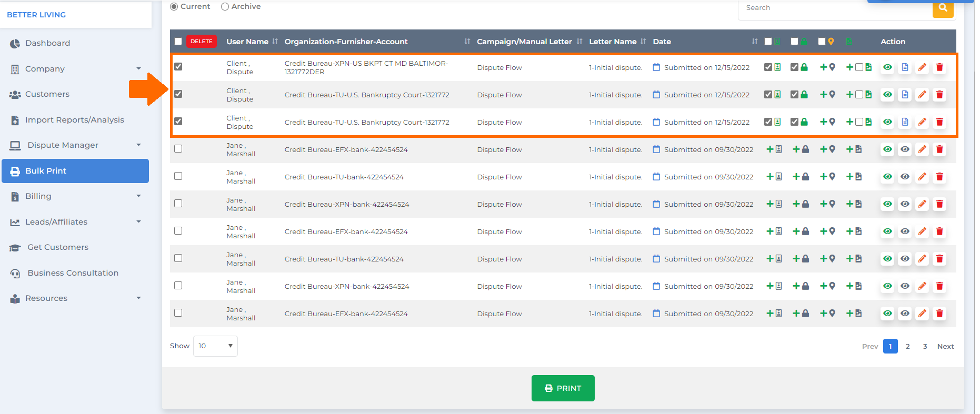The width and height of the screenshot is (980, 414).
Task: Uncheck row checkbox for XPN-US BKPT CT letter
Action: (x=178, y=67)
